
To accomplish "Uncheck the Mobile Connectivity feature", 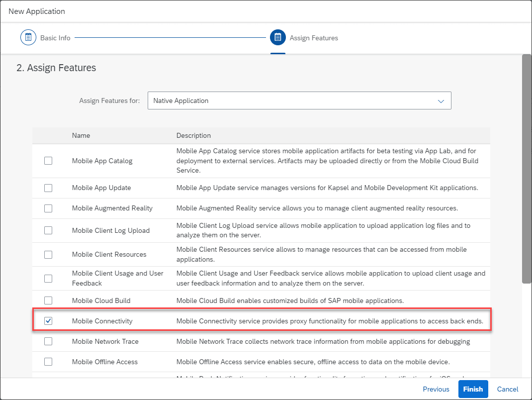I will click(48, 321).
